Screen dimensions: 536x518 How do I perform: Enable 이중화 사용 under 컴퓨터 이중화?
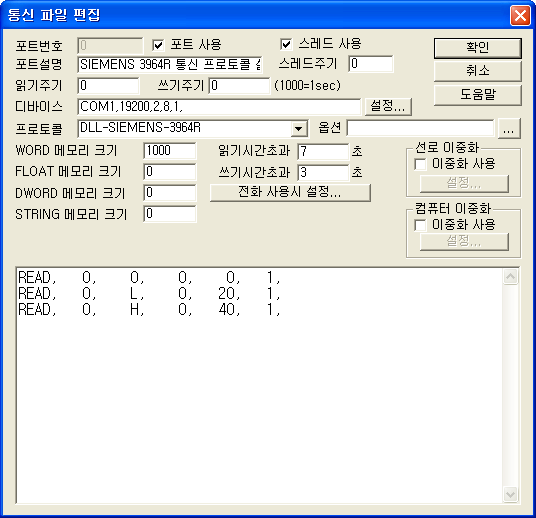pos(420,225)
